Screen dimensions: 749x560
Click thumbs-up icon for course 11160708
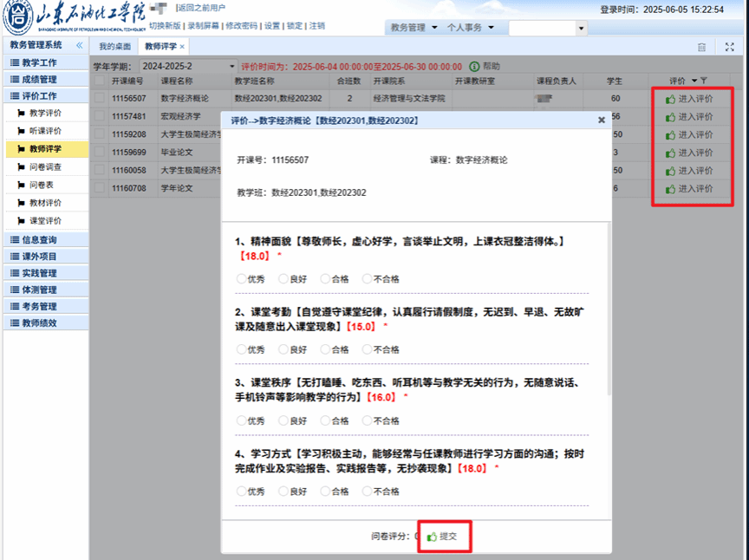[x=670, y=189]
